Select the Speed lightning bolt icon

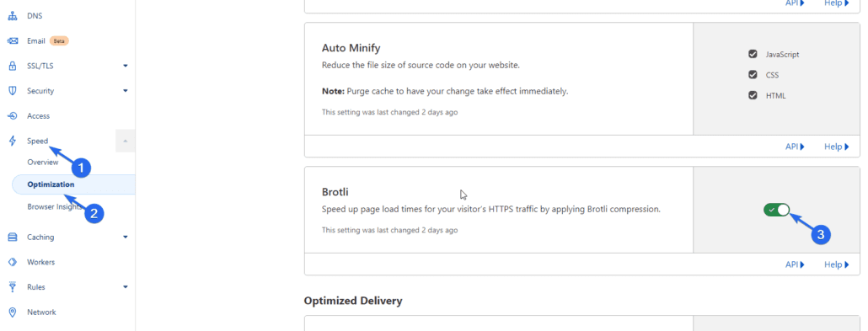(12, 141)
